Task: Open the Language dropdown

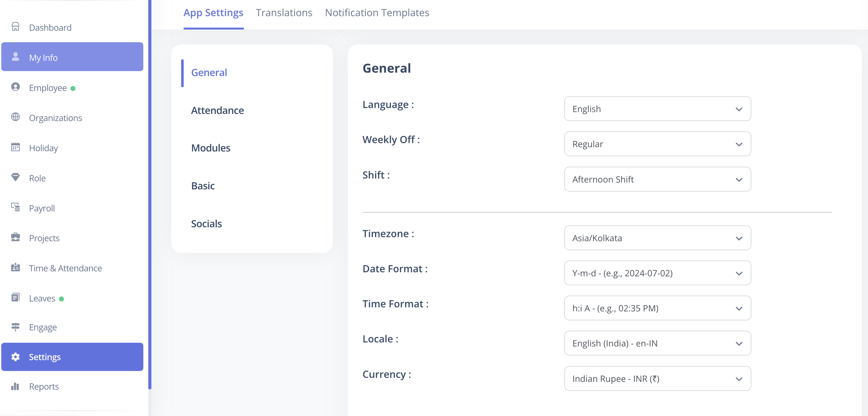Action: click(657, 109)
